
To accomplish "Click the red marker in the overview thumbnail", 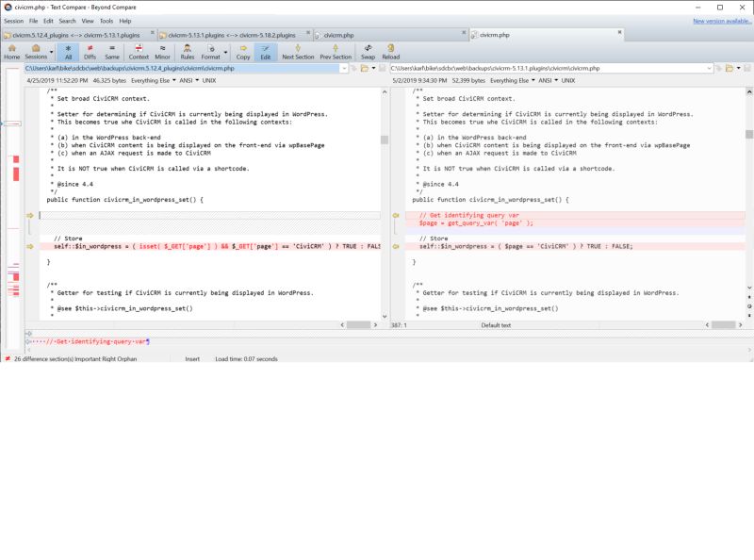I will (16, 173).
